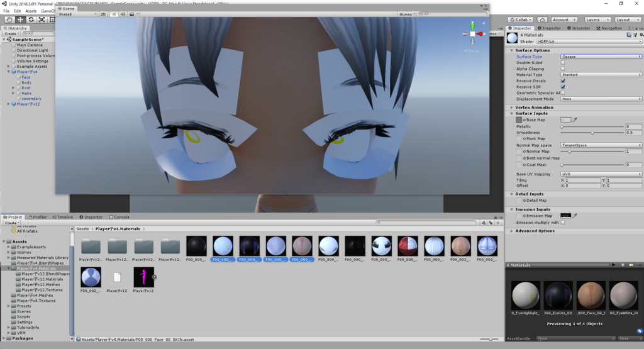Select the magenta PlayerFv12 model asset
The height and width of the screenshot is (349, 644).
pyautogui.click(x=143, y=277)
